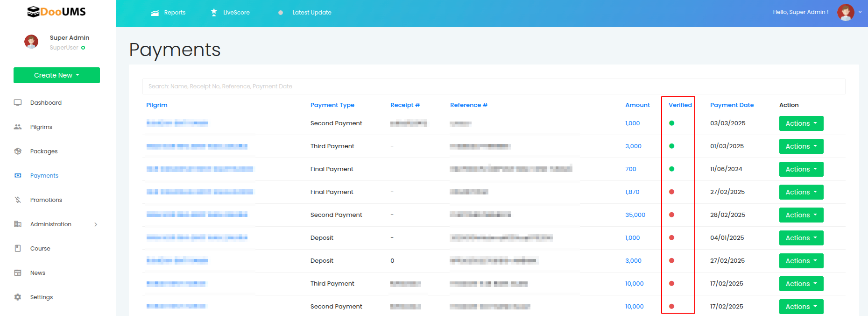Open Actions dropdown for 03/03/2025 payment
Screen dimensions: 868x316
[801, 123]
